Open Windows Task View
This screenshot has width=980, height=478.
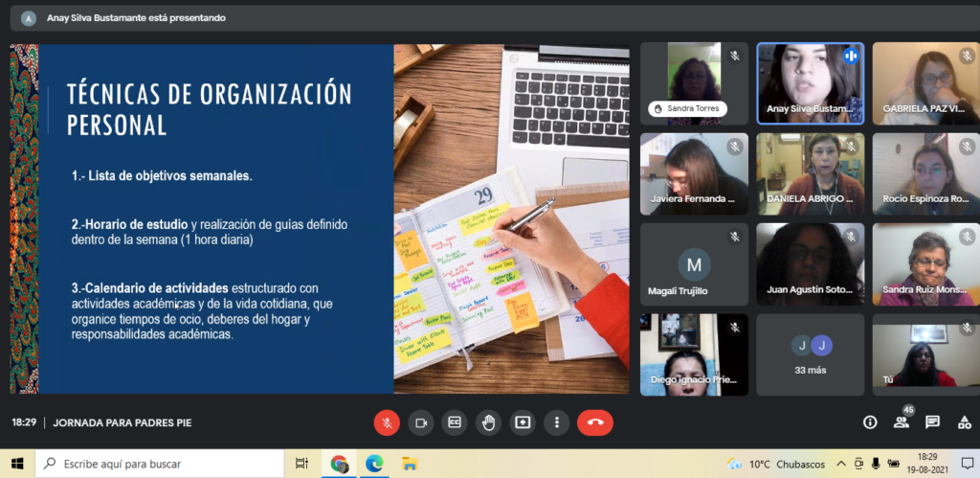pos(301,464)
